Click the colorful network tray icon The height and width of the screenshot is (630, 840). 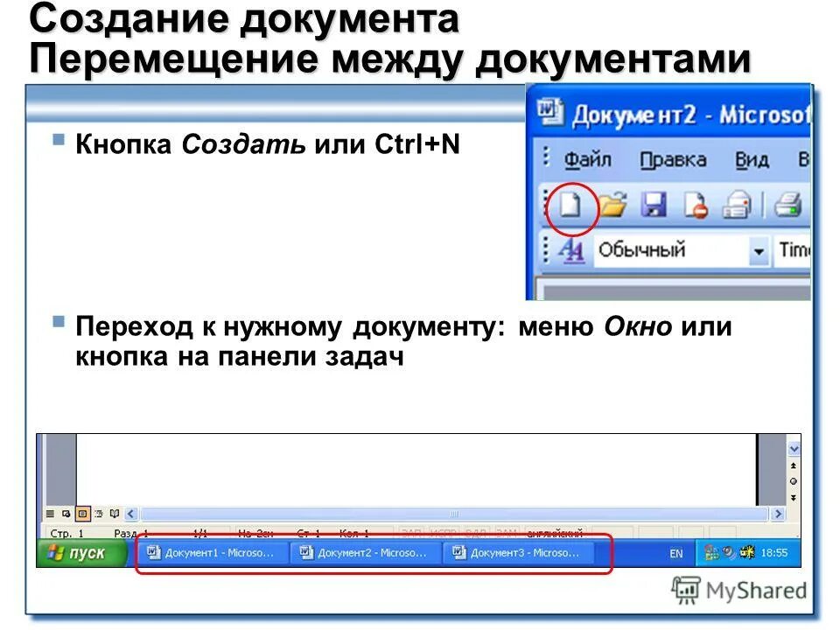(x=711, y=552)
